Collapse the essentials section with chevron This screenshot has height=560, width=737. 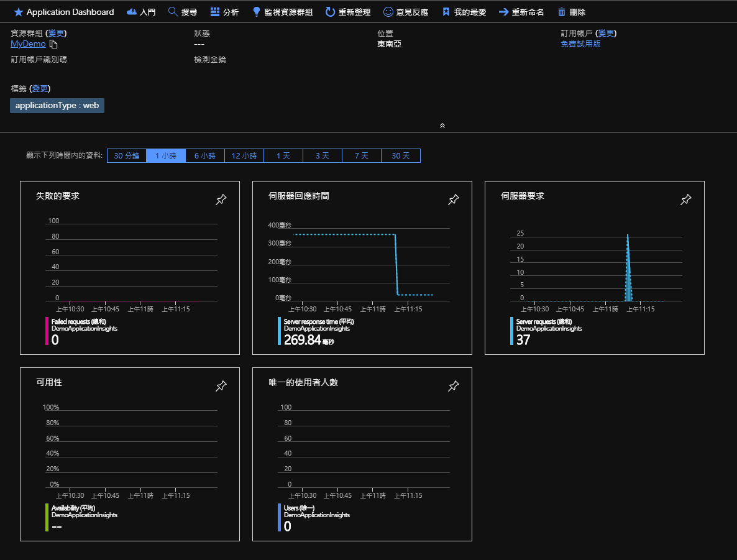coord(442,125)
